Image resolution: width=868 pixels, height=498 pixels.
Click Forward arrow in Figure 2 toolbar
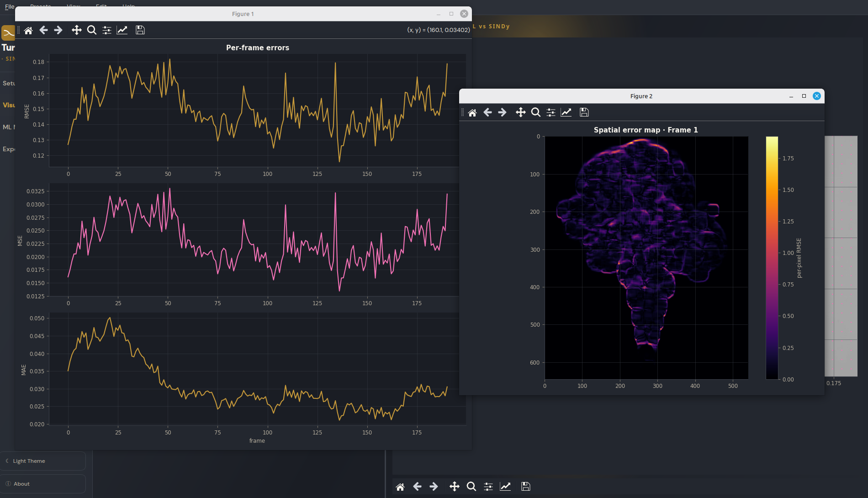(502, 112)
